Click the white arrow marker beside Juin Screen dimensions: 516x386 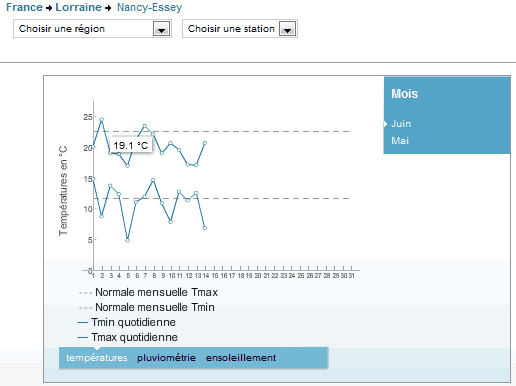(385, 124)
